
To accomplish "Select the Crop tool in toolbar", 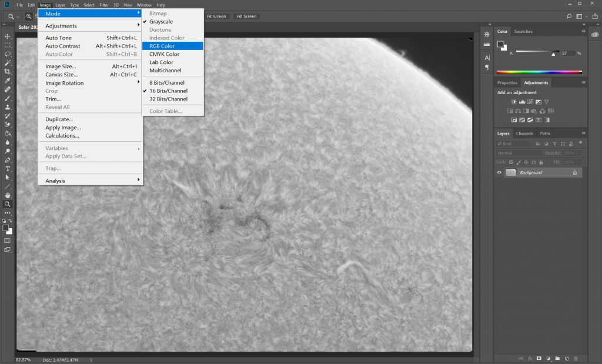I will (8, 72).
